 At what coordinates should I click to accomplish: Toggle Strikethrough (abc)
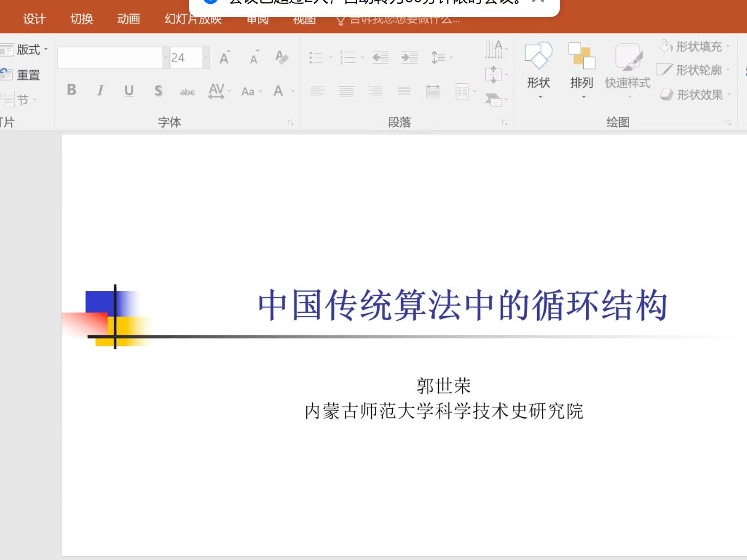click(x=187, y=91)
